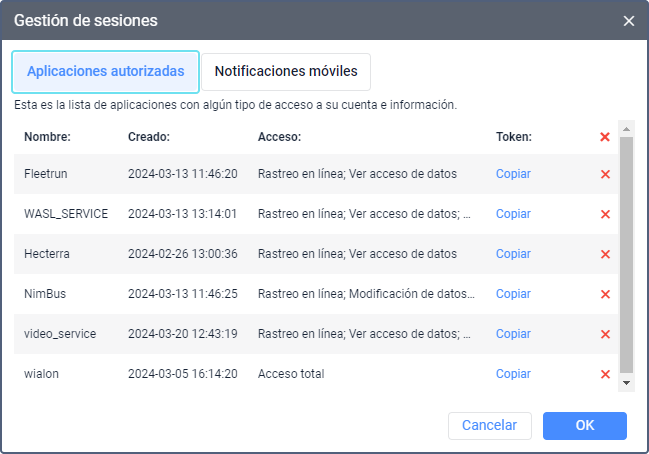Delete the Hecterra session entry
This screenshot has height=454, width=649.
pyautogui.click(x=605, y=254)
